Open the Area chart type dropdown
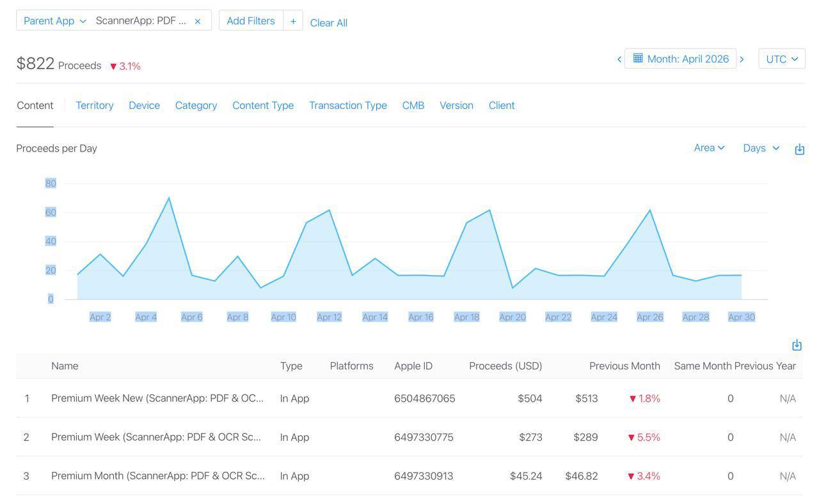The width and height of the screenshot is (819, 504). [709, 148]
